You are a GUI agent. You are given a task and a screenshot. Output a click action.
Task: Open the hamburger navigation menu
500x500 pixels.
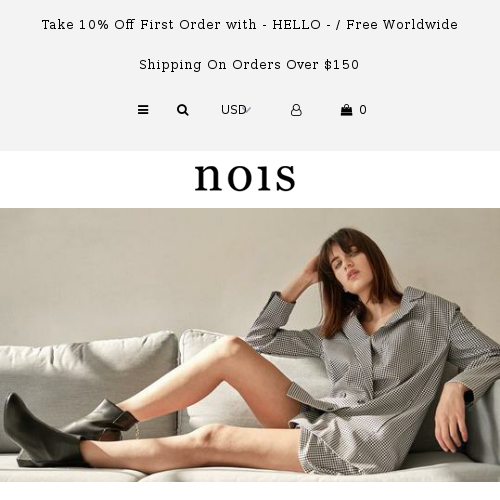click(x=143, y=110)
